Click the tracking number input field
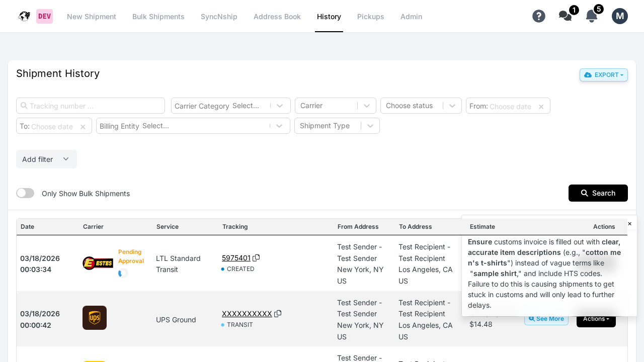The image size is (644, 362). pos(90,106)
